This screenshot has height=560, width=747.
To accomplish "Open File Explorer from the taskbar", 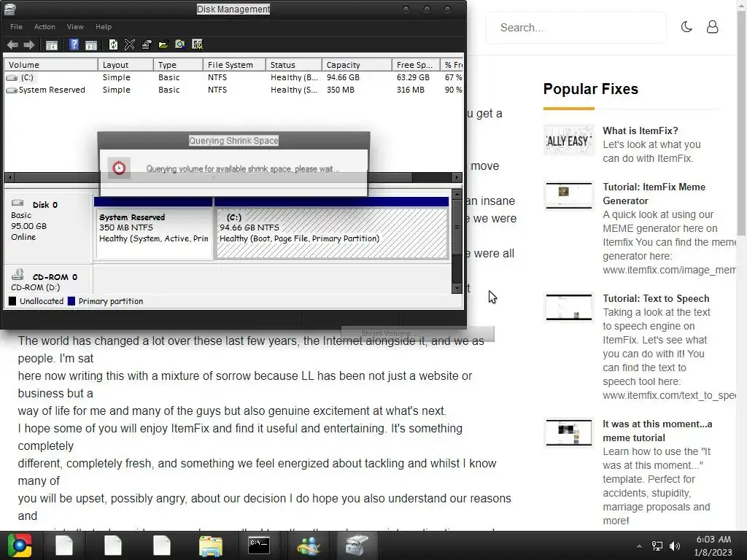I will tap(211, 545).
